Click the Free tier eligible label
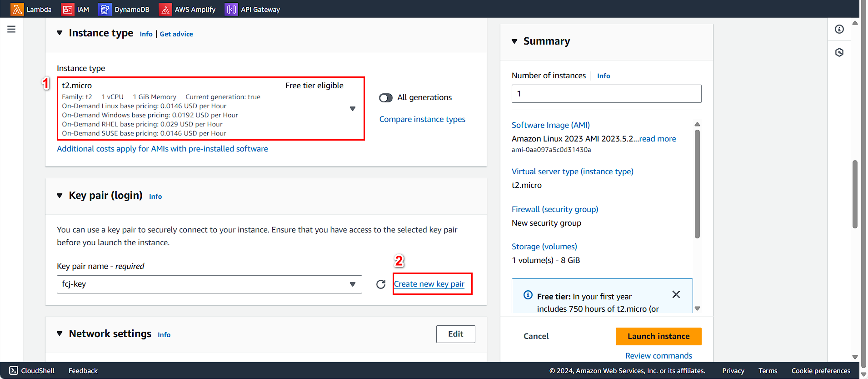This screenshot has width=868, height=379. 314,86
